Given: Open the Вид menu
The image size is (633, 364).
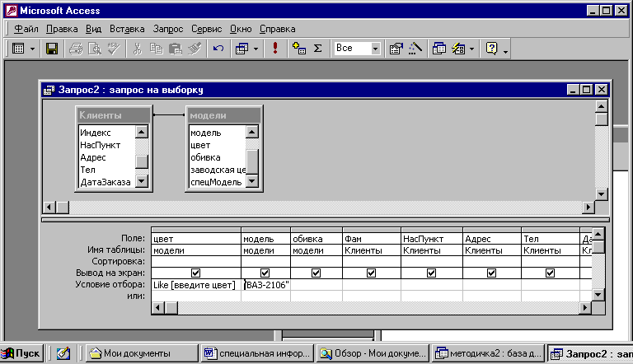Looking at the screenshot, I should (x=93, y=29).
